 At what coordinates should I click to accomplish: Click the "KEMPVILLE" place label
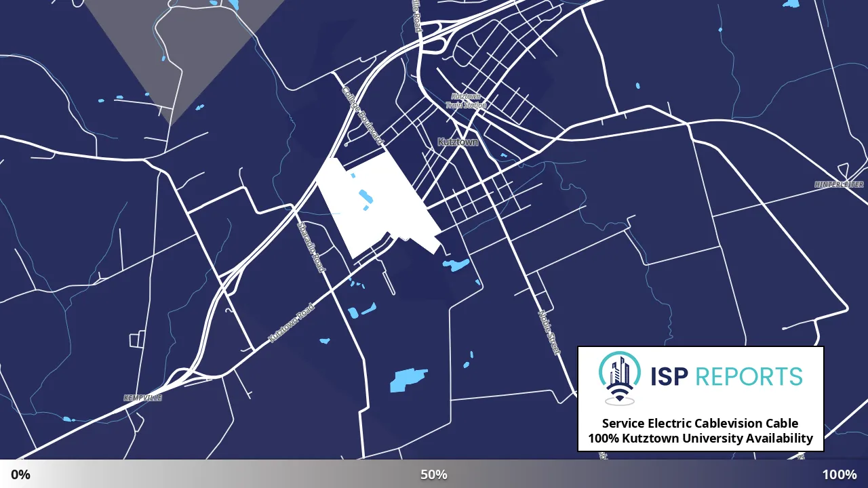[x=143, y=398]
